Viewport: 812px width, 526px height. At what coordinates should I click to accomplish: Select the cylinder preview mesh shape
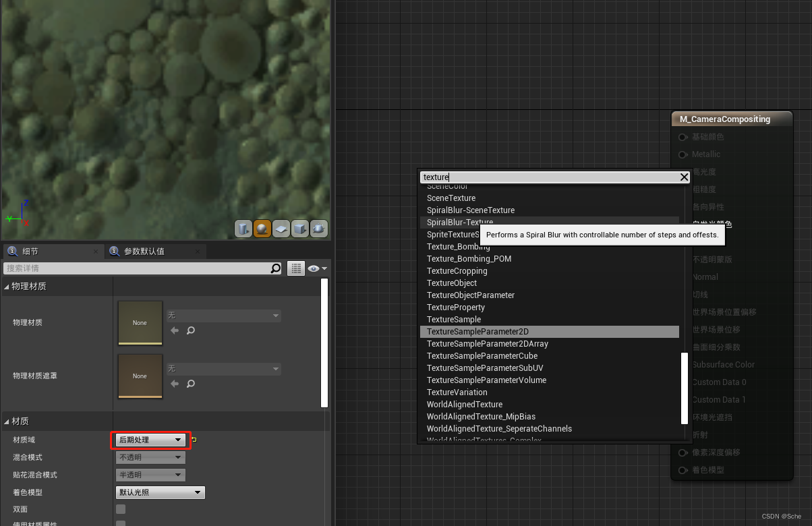click(243, 229)
